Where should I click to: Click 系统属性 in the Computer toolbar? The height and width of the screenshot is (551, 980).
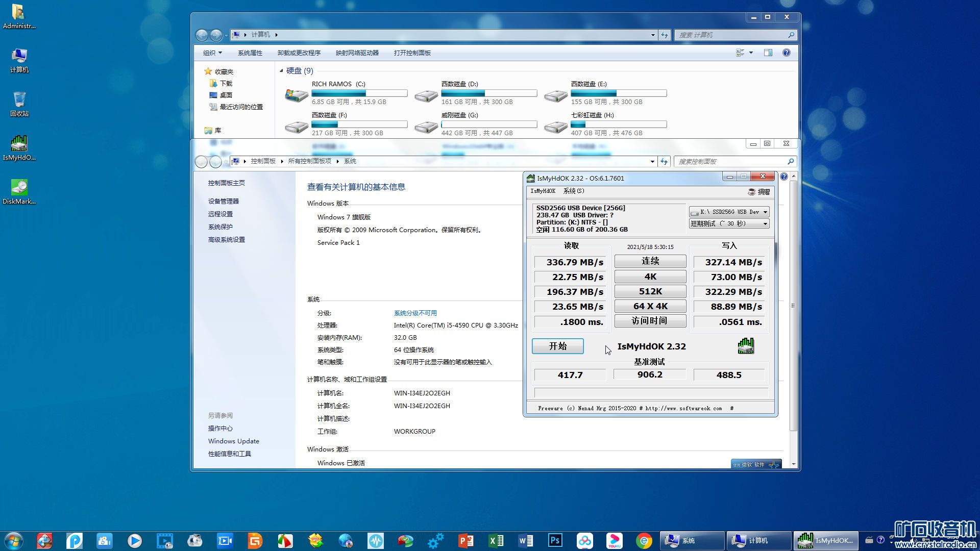coord(250,53)
